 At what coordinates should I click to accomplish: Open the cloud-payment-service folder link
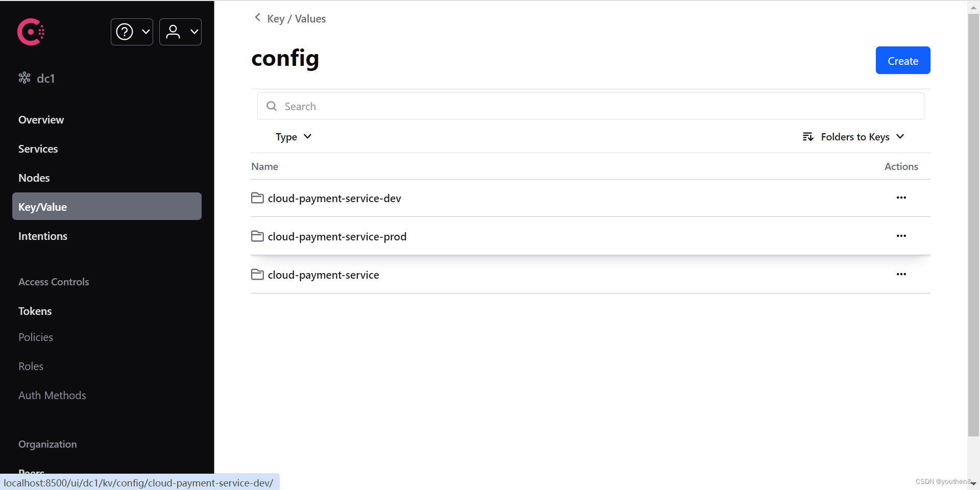coord(323,275)
